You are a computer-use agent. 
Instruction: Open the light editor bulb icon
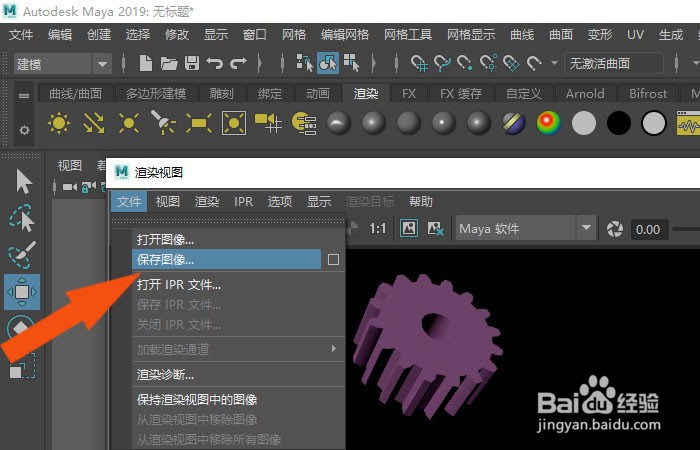click(x=304, y=123)
